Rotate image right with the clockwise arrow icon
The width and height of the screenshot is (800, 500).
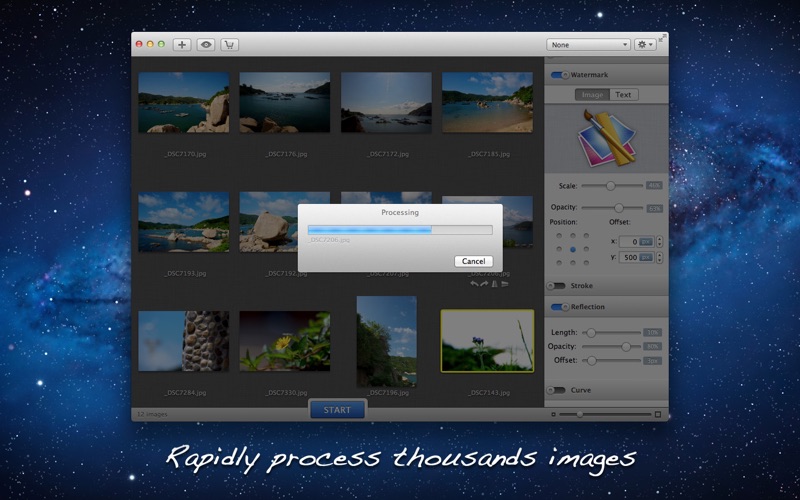tap(484, 284)
